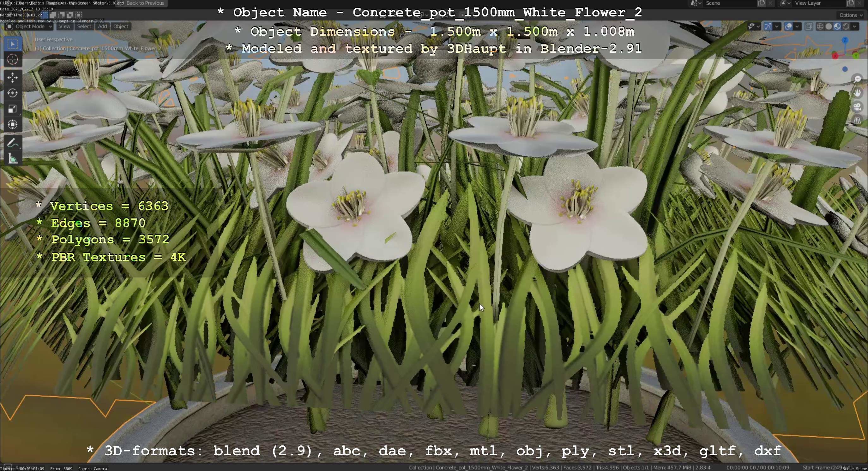
Task: Toggle viewport overlays button
Action: (788, 27)
